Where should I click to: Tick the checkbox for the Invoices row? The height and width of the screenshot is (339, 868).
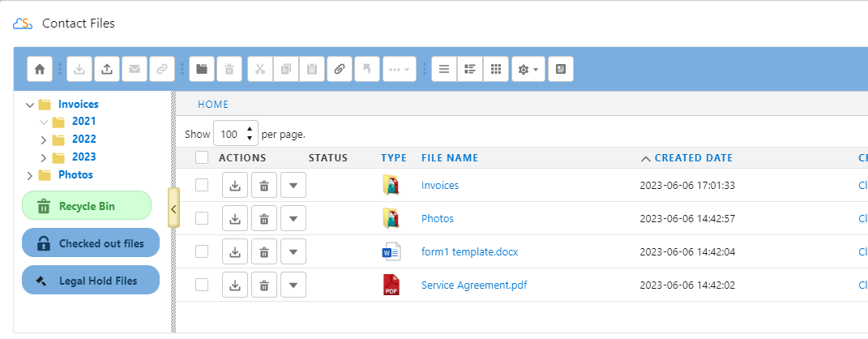(x=202, y=185)
